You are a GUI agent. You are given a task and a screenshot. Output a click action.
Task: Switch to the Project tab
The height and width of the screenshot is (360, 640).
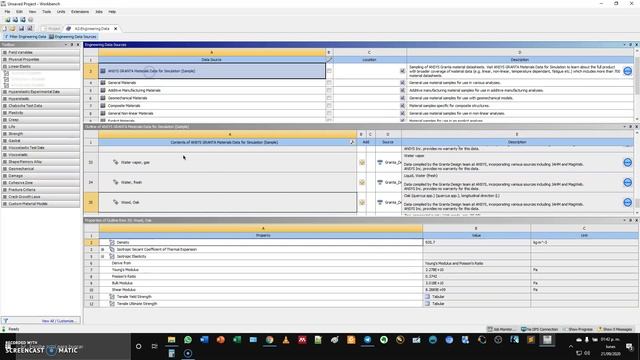coord(52,29)
